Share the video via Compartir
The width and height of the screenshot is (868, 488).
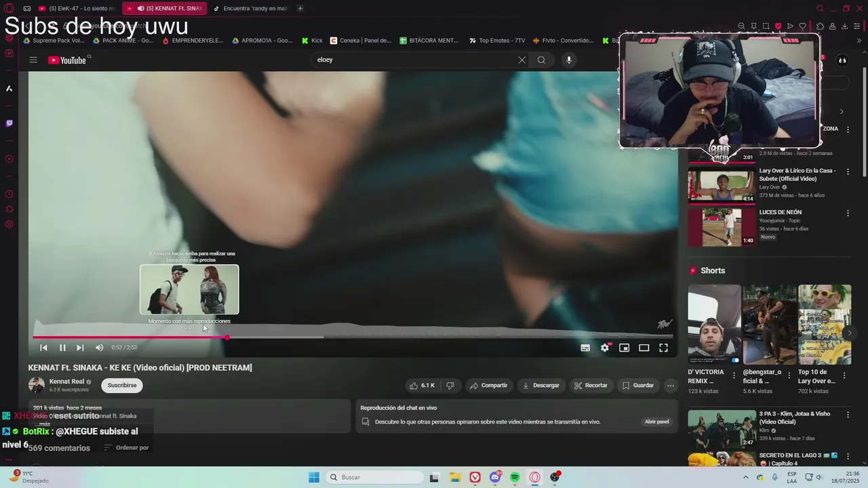point(488,386)
